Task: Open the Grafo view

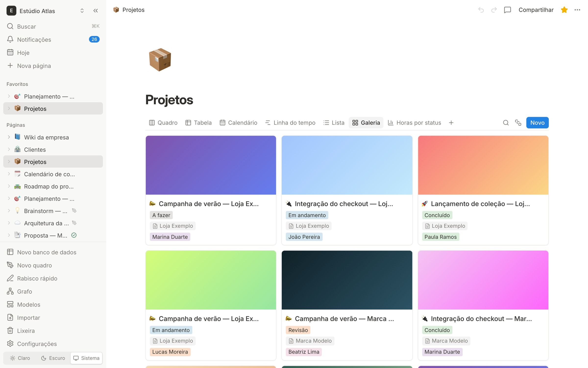Action: [53, 291]
